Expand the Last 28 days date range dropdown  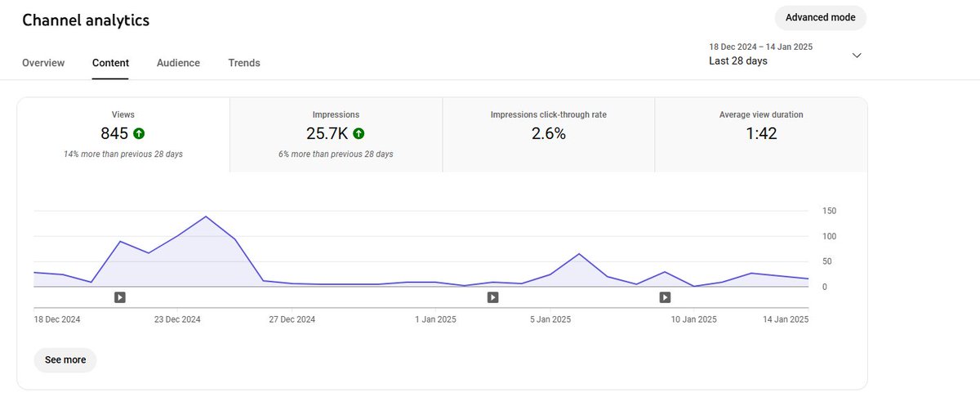[785, 55]
